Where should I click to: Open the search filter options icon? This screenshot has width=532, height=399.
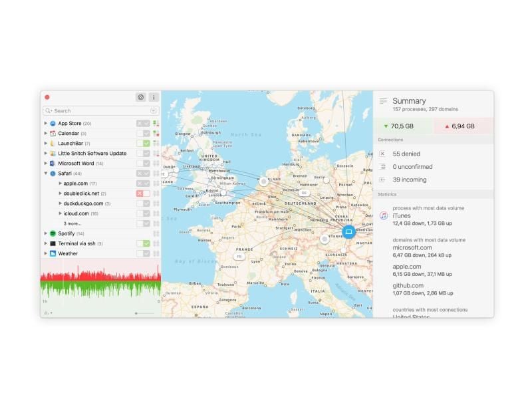(154, 111)
